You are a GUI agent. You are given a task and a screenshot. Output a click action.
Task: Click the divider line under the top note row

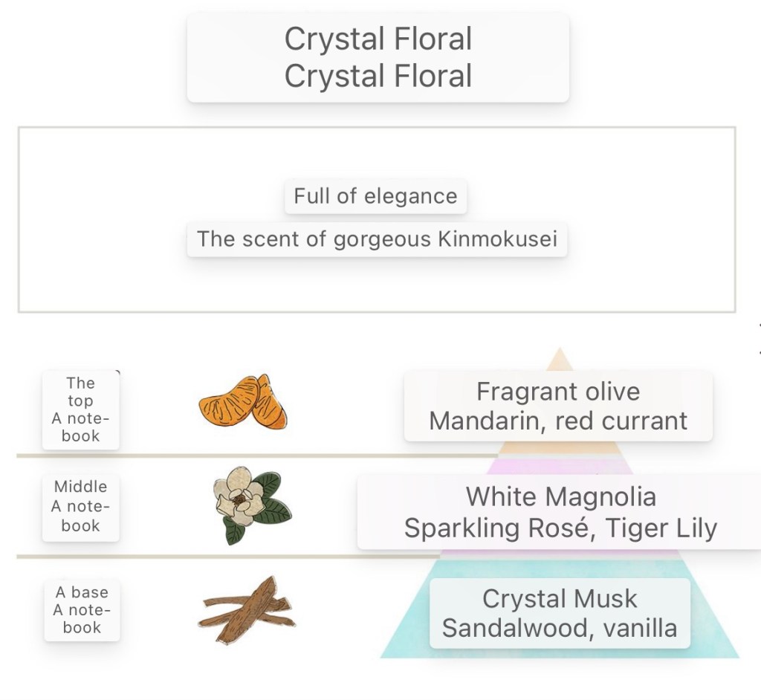(x=223, y=455)
